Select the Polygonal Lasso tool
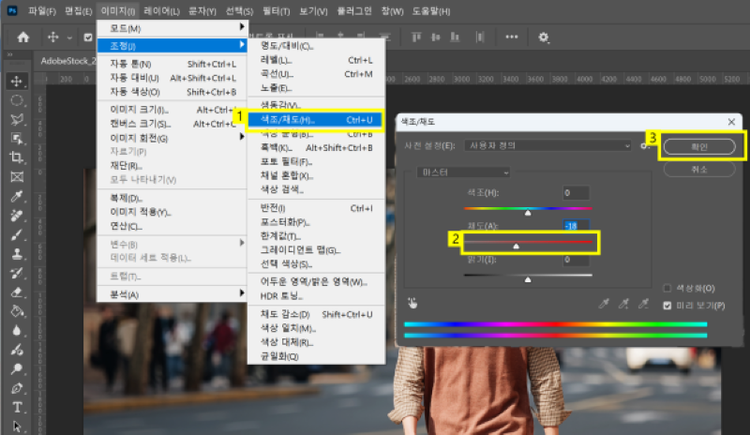The width and height of the screenshot is (750, 435). click(x=17, y=119)
